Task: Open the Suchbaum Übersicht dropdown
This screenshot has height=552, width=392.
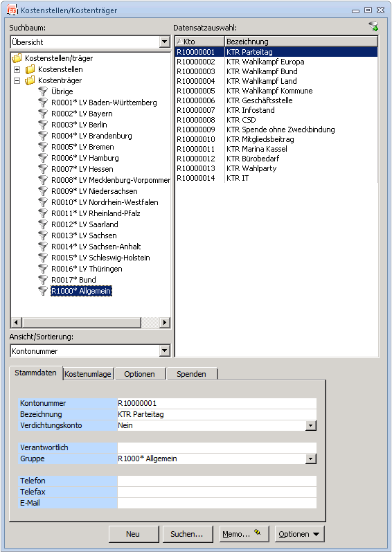Action: (164, 42)
